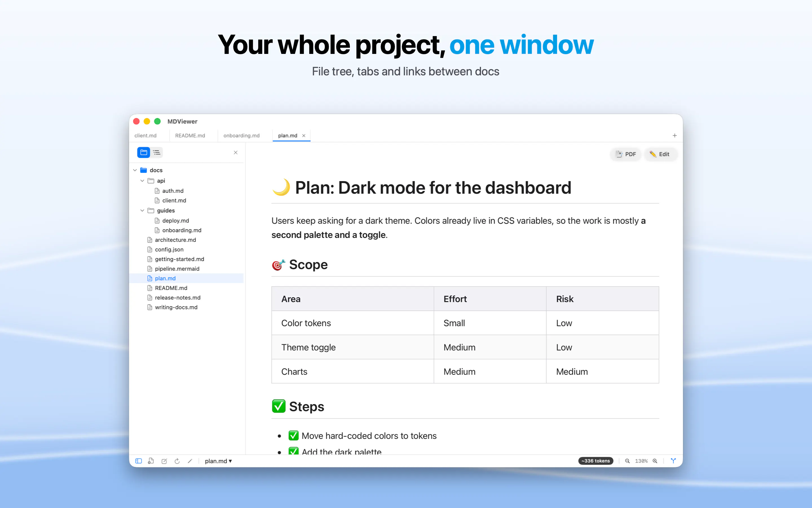Reload the document with the refresh icon
Image resolution: width=812 pixels, height=508 pixels.
[177, 461]
